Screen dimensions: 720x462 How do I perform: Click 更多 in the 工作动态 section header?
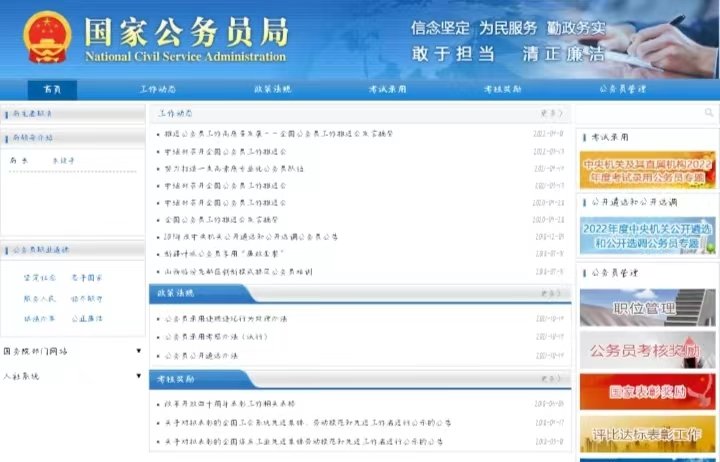551,113
